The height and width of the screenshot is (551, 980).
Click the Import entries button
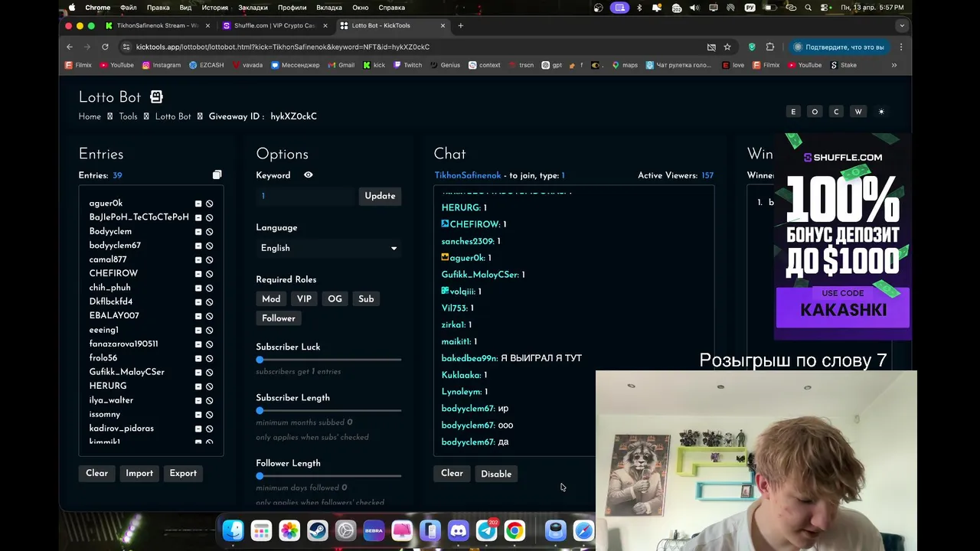click(x=139, y=473)
